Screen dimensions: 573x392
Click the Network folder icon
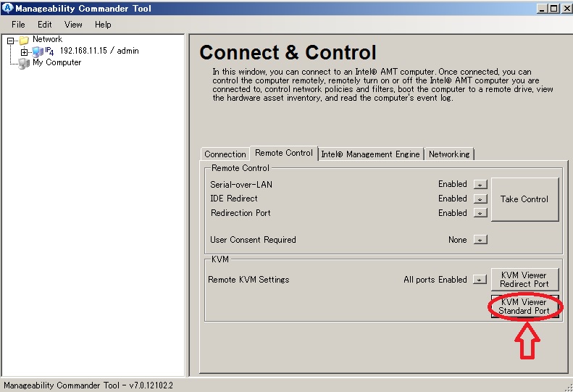coord(24,40)
